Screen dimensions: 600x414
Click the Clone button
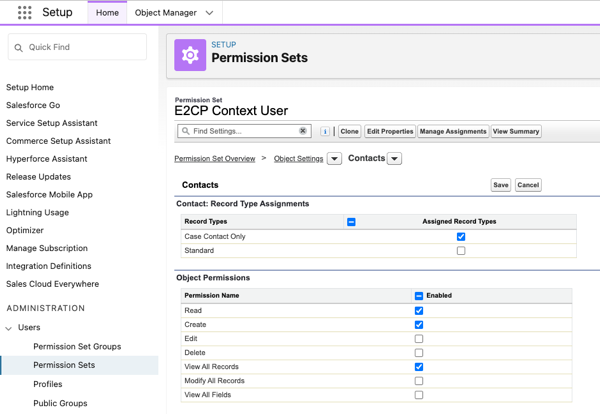(x=349, y=131)
